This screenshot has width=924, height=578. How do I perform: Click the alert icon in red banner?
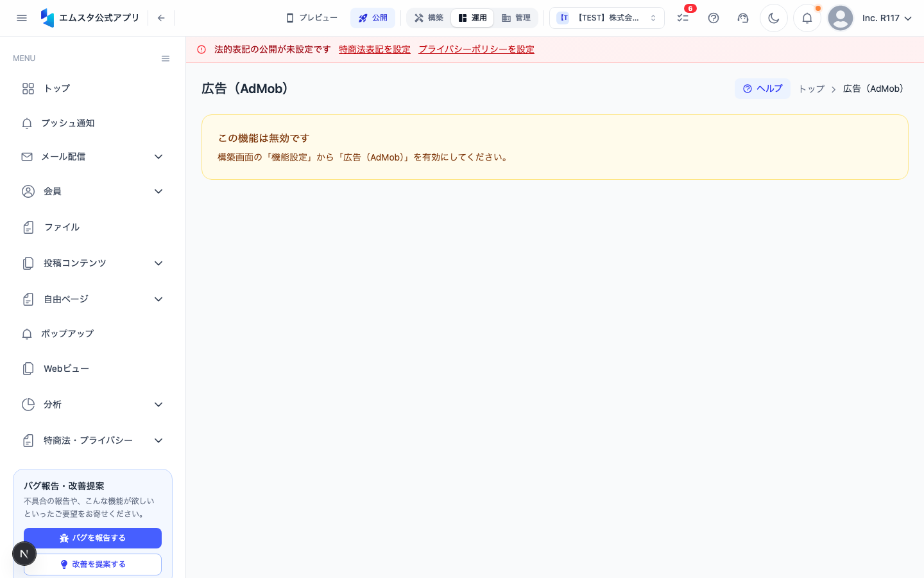[201, 49]
